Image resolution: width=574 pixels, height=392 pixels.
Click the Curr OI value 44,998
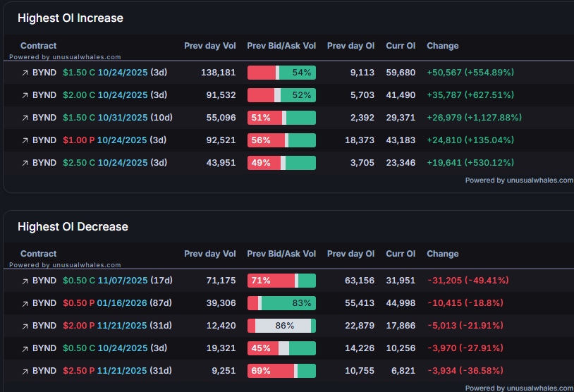[401, 303]
